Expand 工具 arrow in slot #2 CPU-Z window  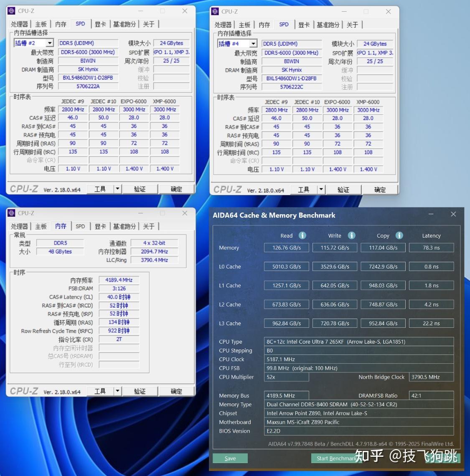click(117, 189)
